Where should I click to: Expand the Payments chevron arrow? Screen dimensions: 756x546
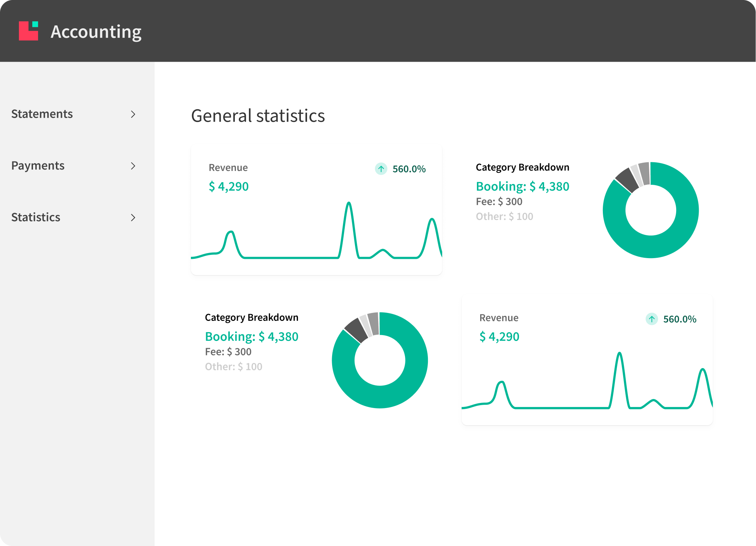coord(133,166)
